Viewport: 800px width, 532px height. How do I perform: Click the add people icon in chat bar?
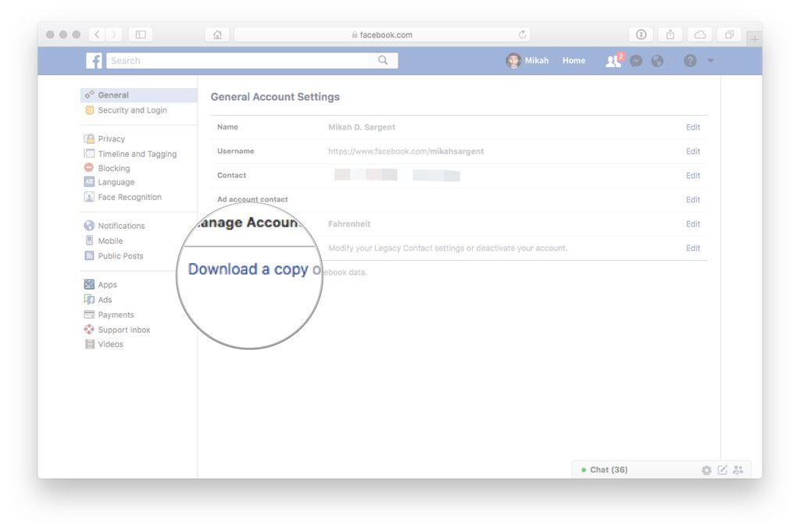pyautogui.click(x=737, y=470)
